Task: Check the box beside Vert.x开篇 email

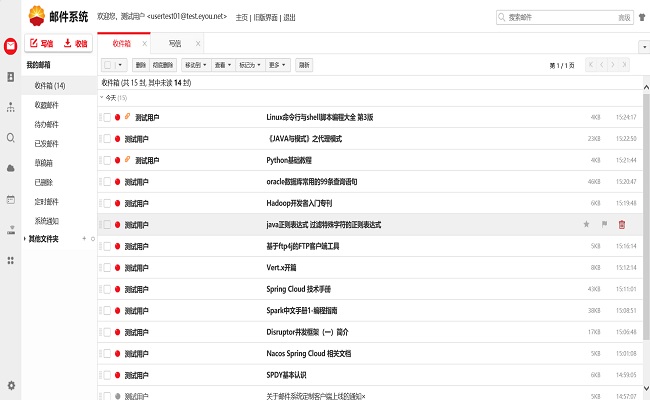Action: pyautogui.click(x=107, y=268)
